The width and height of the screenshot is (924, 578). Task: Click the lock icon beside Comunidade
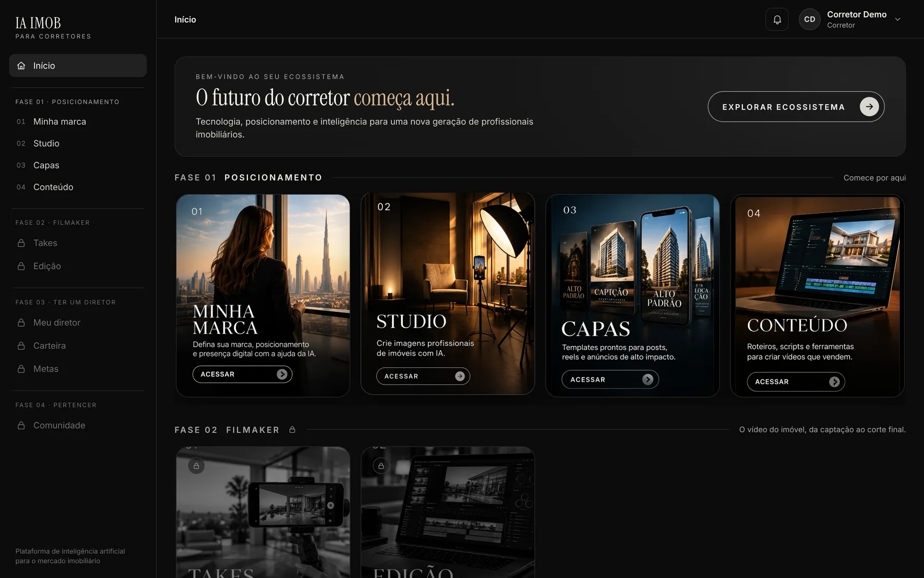pyautogui.click(x=21, y=425)
